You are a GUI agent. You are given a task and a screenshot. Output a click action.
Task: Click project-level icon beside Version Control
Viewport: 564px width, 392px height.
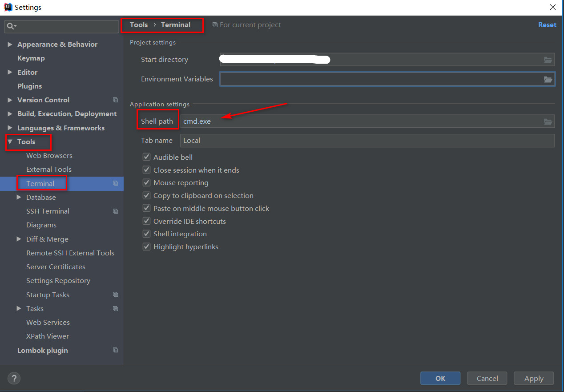[116, 100]
